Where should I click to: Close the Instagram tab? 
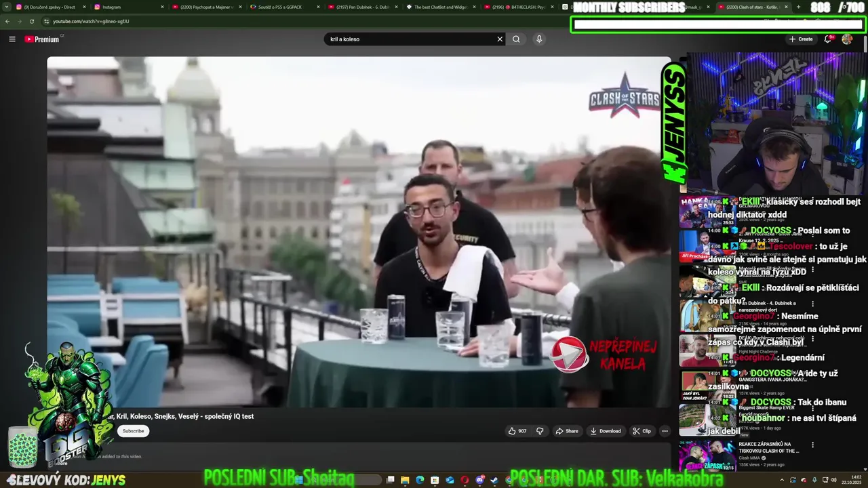tap(162, 7)
